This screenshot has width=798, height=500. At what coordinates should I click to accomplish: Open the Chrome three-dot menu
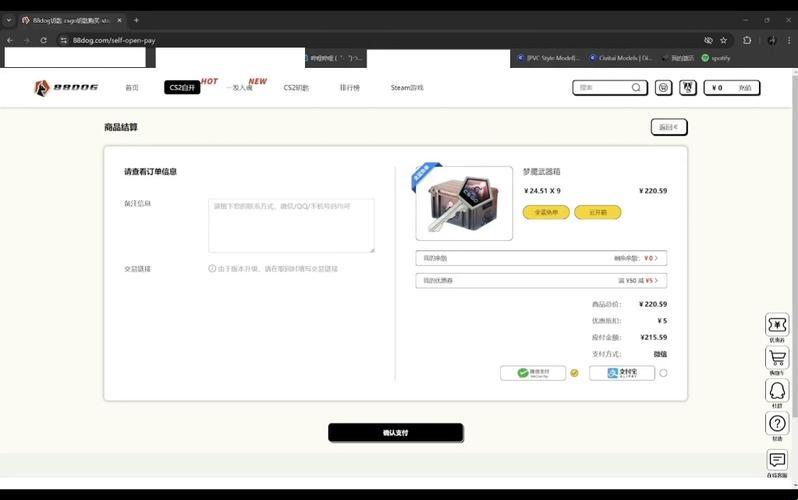[x=789, y=40]
